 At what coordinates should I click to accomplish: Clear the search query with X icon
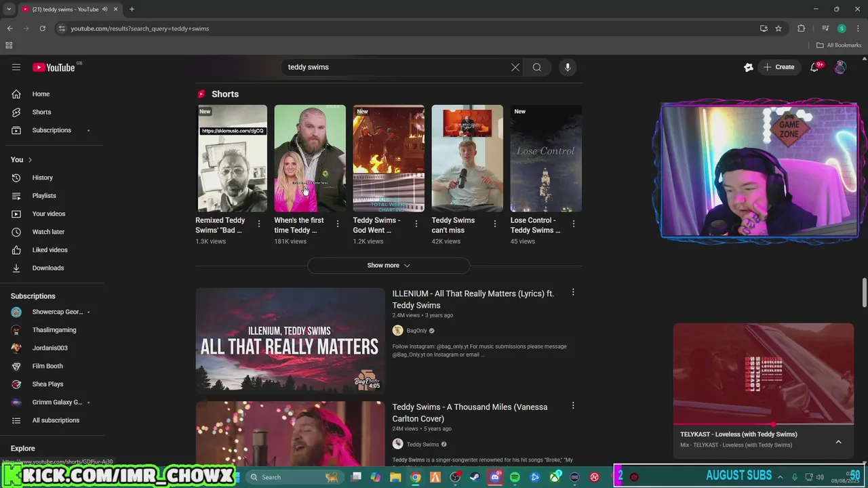click(515, 67)
